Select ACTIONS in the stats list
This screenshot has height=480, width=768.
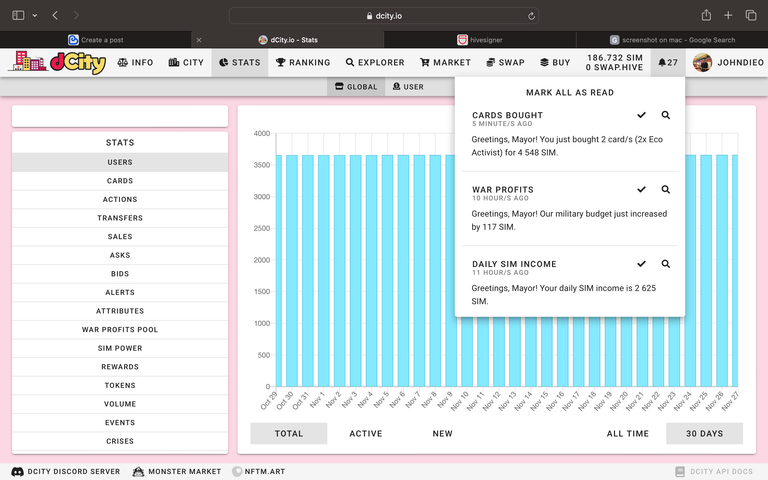(x=120, y=199)
